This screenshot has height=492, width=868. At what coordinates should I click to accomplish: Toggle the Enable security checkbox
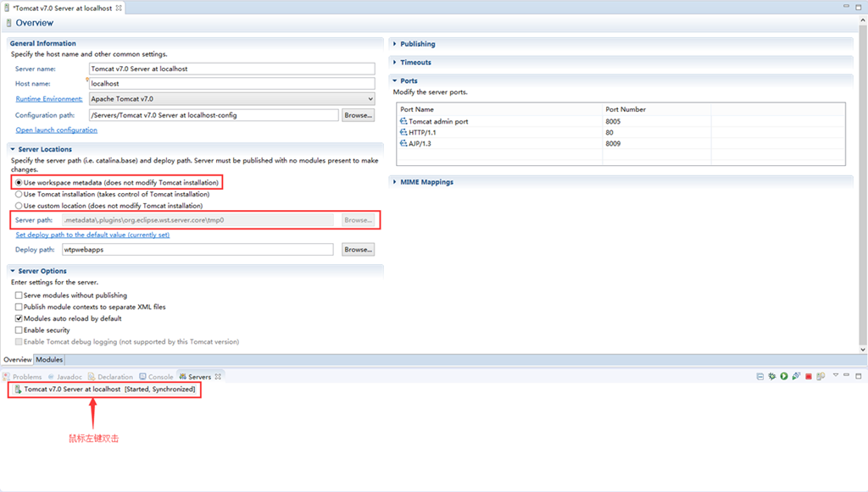(19, 330)
